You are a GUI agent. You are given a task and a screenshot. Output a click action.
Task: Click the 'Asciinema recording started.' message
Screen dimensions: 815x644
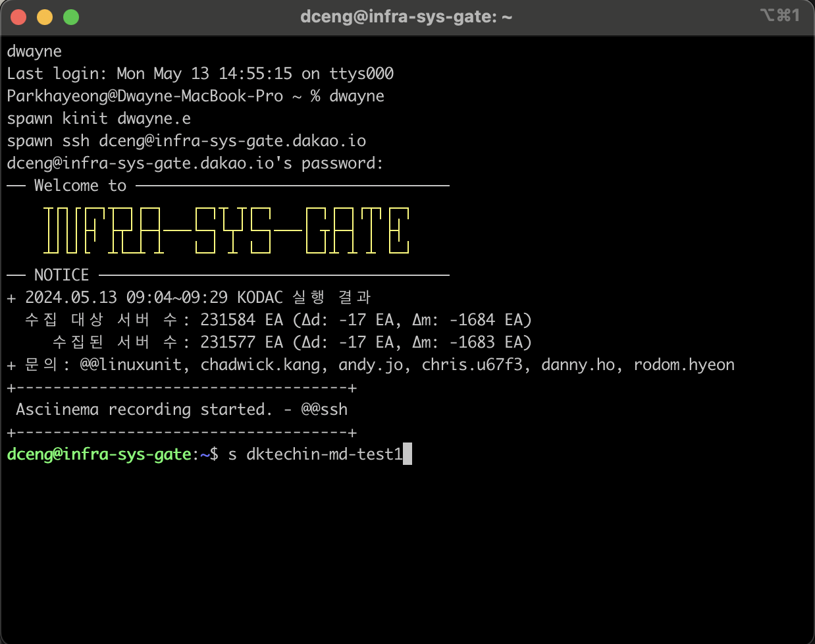pyautogui.click(x=144, y=410)
